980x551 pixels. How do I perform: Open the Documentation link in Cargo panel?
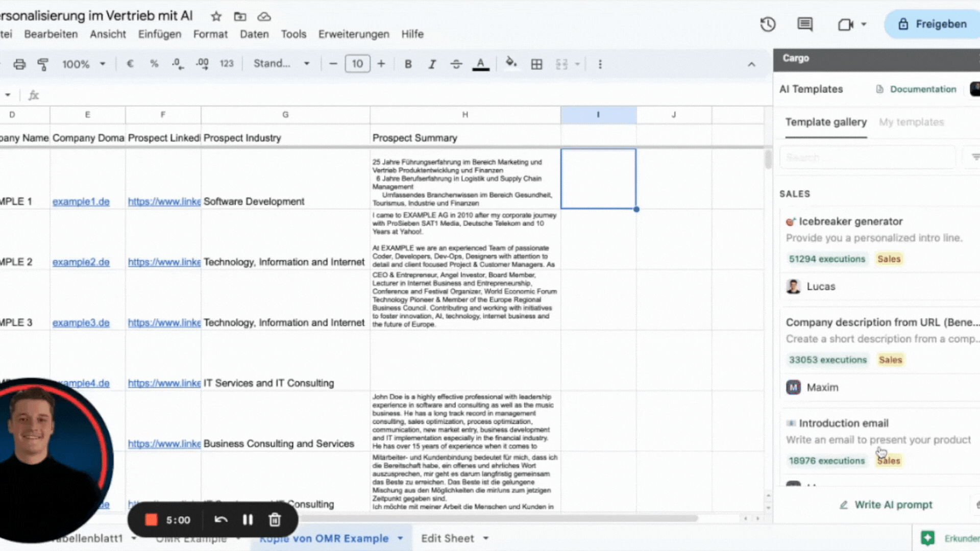click(916, 89)
